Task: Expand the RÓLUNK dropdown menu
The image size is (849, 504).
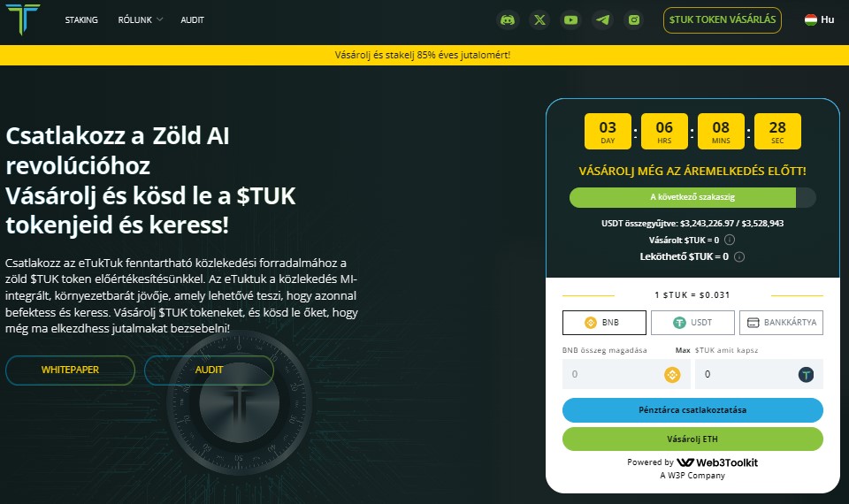Action: click(141, 19)
